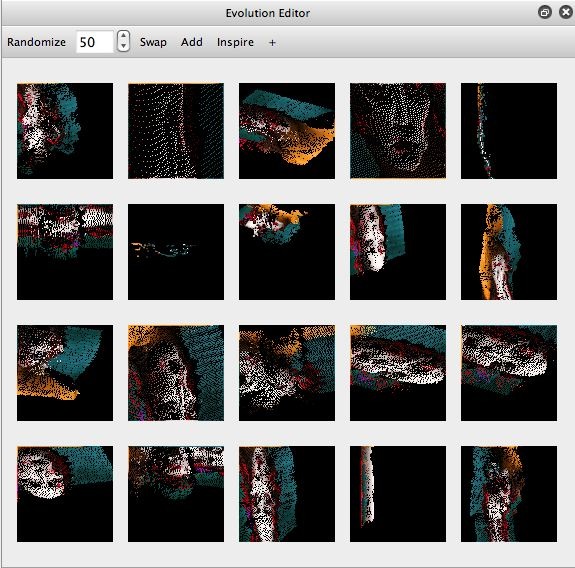Select the last thumbnail in bottom row

(x=509, y=494)
